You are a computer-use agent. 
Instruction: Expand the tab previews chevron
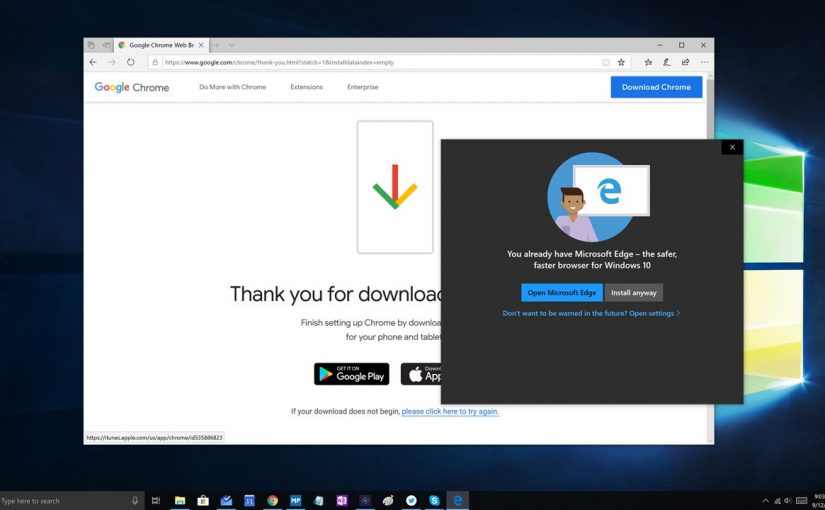point(232,45)
